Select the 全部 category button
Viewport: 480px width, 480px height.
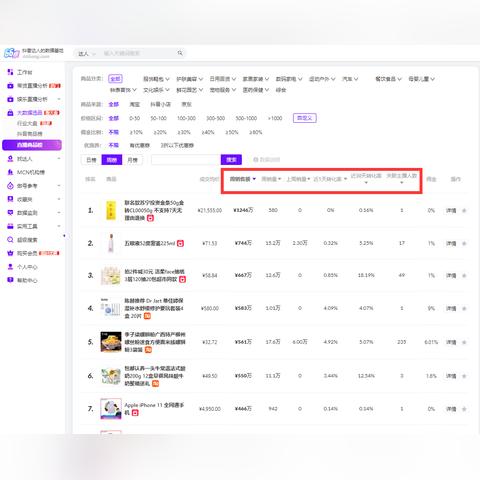[115, 79]
